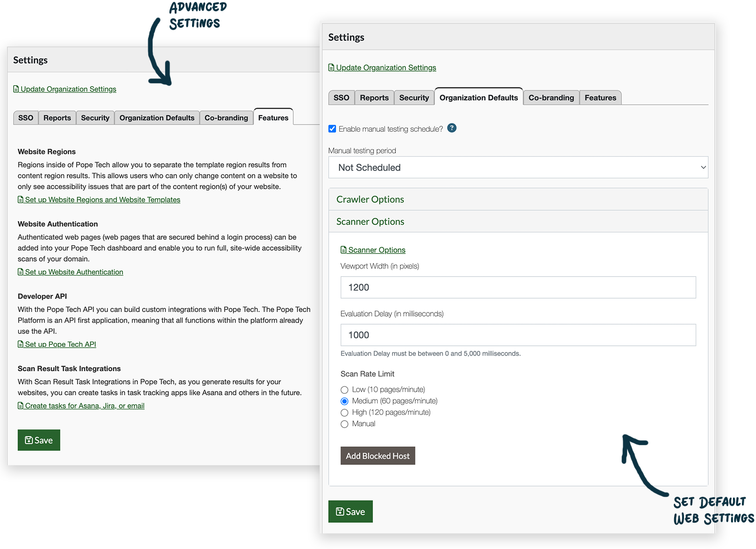Viewport: 756px width, 549px height.
Task: Open the Manual testing period dropdown
Action: 518,167
